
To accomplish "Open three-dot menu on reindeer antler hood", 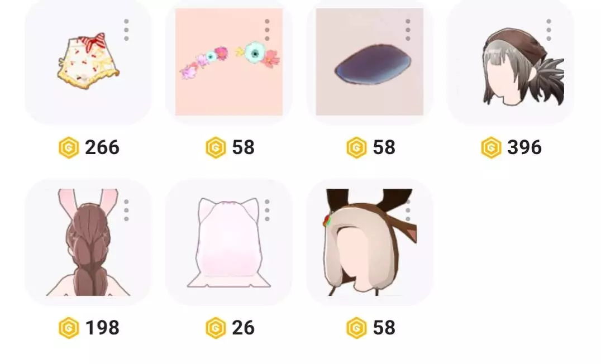I will pyautogui.click(x=408, y=210).
